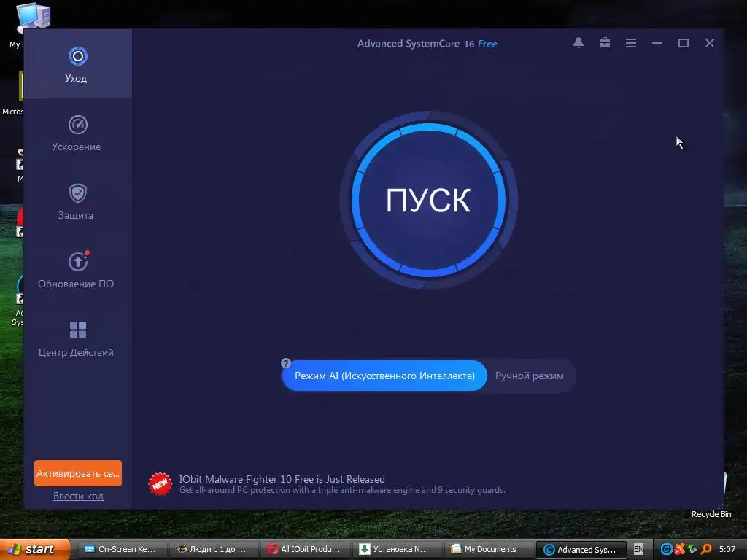Switch to Ручной режим
747x560 pixels.
(x=530, y=376)
